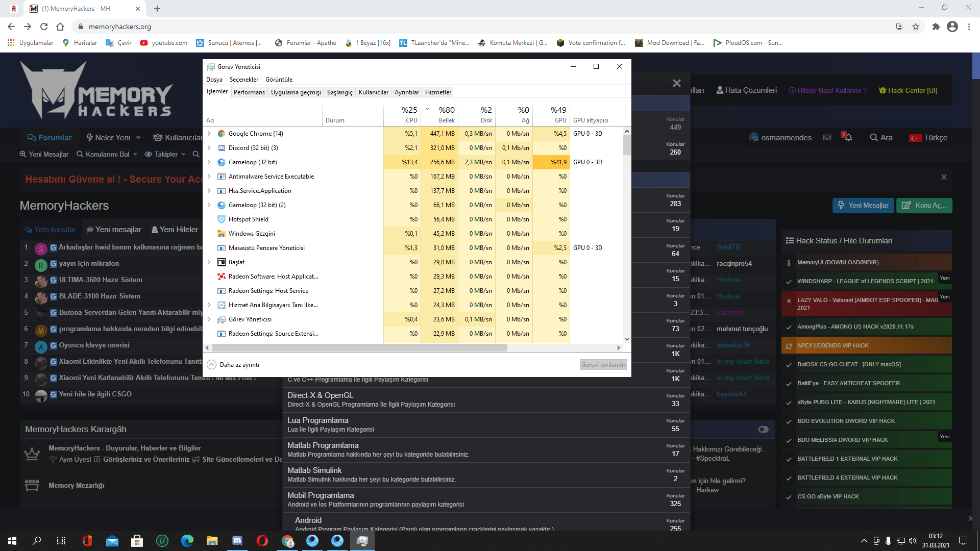Screen dimensions: 980x551
Task: Click MemoryHackers logo
Action: pos(96,90)
